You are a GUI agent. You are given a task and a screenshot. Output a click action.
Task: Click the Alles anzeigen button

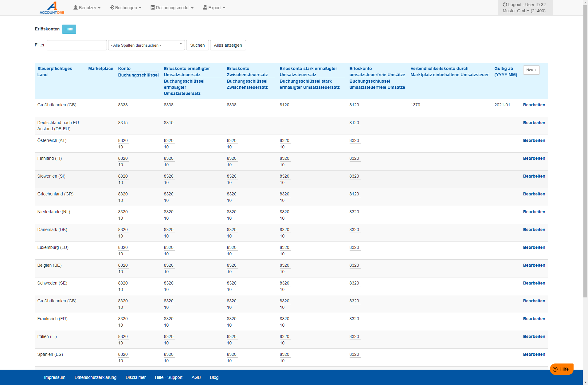pos(228,45)
